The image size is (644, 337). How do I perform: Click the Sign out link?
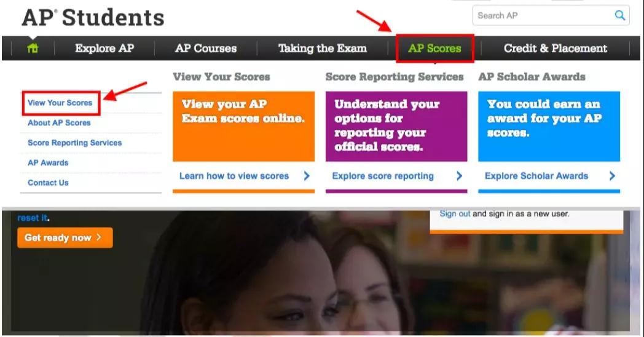click(x=455, y=214)
